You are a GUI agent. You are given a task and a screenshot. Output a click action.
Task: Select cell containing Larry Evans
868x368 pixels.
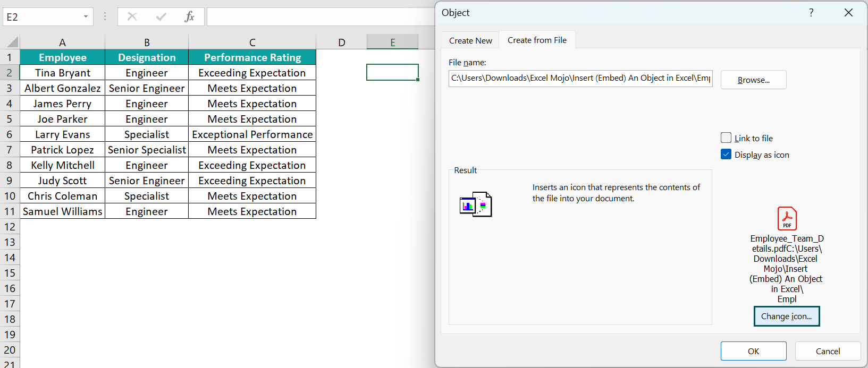point(62,134)
